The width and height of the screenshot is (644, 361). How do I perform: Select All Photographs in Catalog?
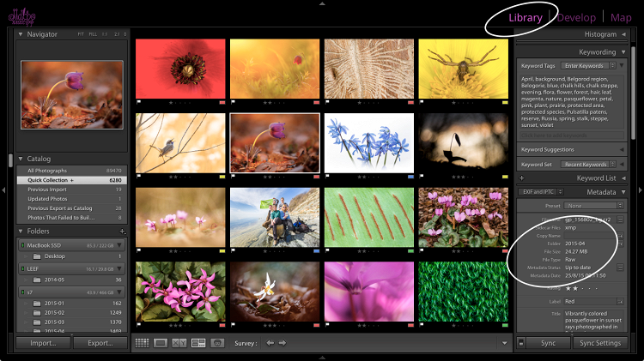point(72,171)
